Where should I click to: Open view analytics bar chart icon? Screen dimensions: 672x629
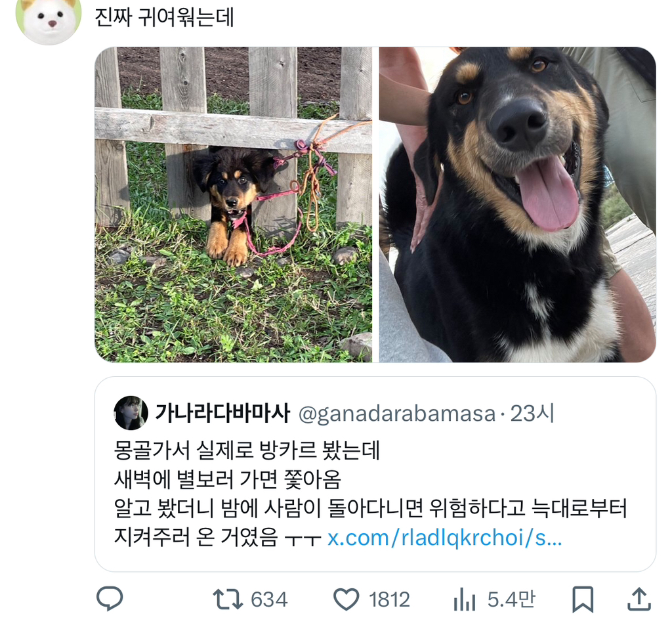[x=465, y=599]
